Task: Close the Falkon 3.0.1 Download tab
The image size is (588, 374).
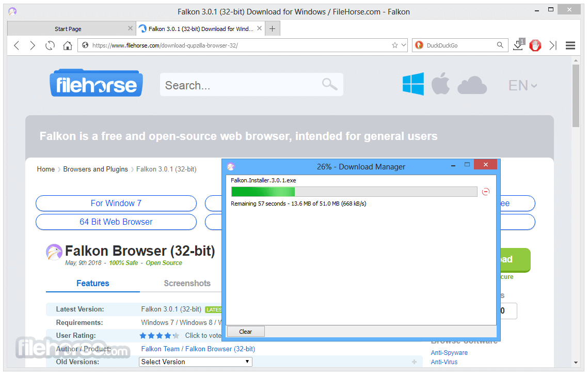Action: [259, 28]
